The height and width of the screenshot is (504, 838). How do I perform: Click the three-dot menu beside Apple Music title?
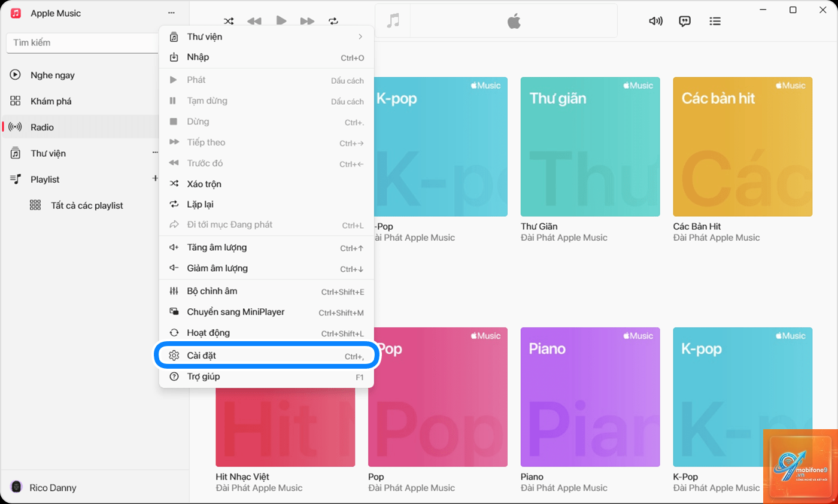(x=171, y=13)
